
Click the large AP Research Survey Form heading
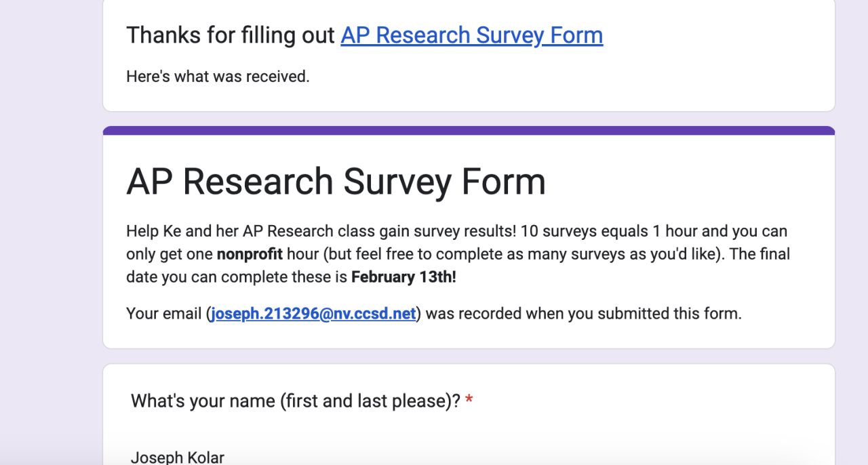pyautogui.click(x=336, y=181)
